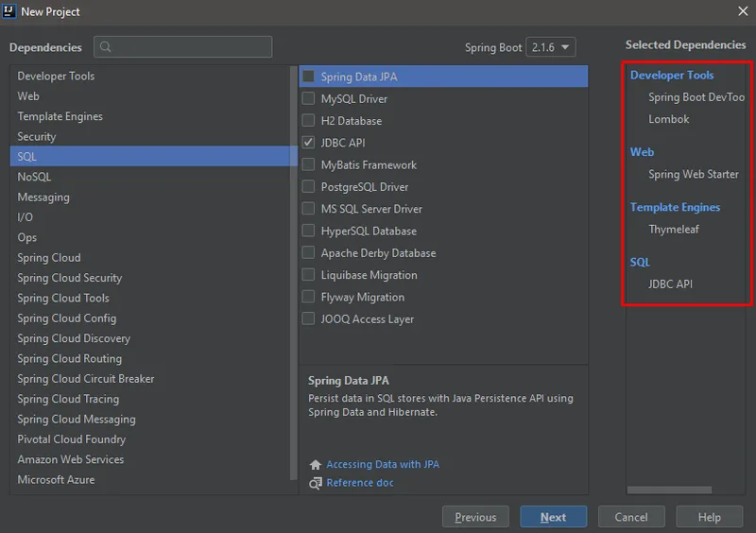Select the Spring Cloud Circuit Breaker category
Image resolution: width=756 pixels, height=533 pixels.
pos(150,379)
